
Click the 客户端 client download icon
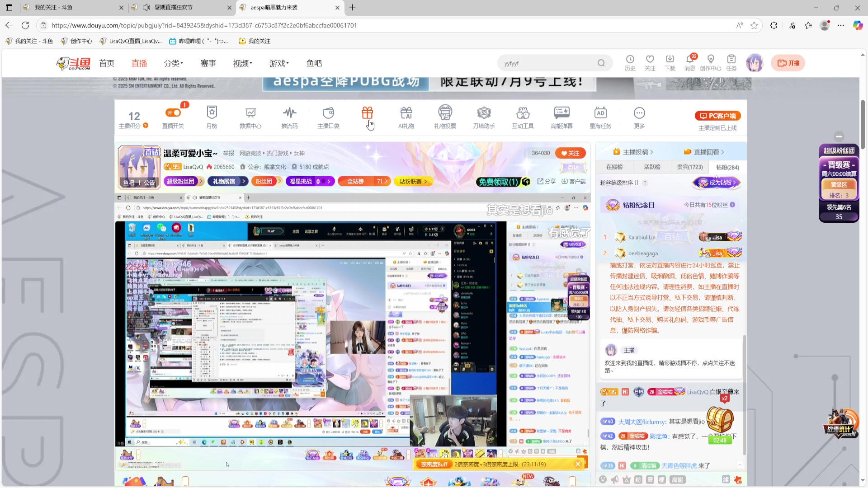(574, 181)
